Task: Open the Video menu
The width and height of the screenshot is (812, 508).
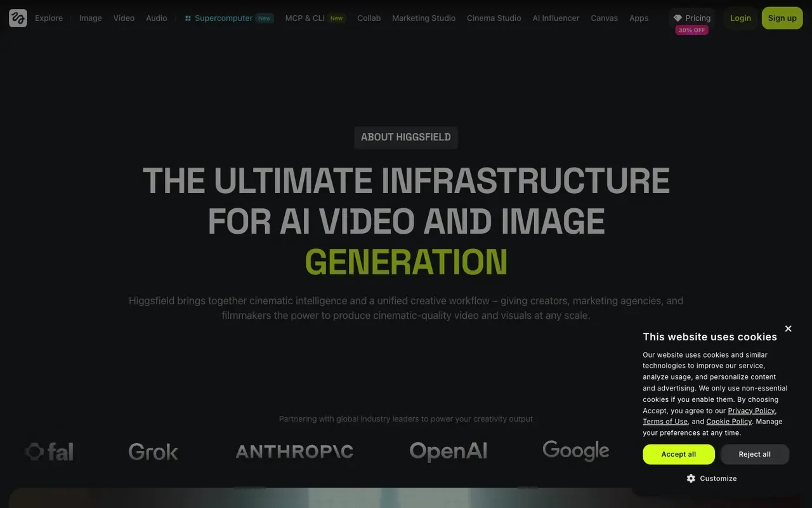Action: point(124,18)
